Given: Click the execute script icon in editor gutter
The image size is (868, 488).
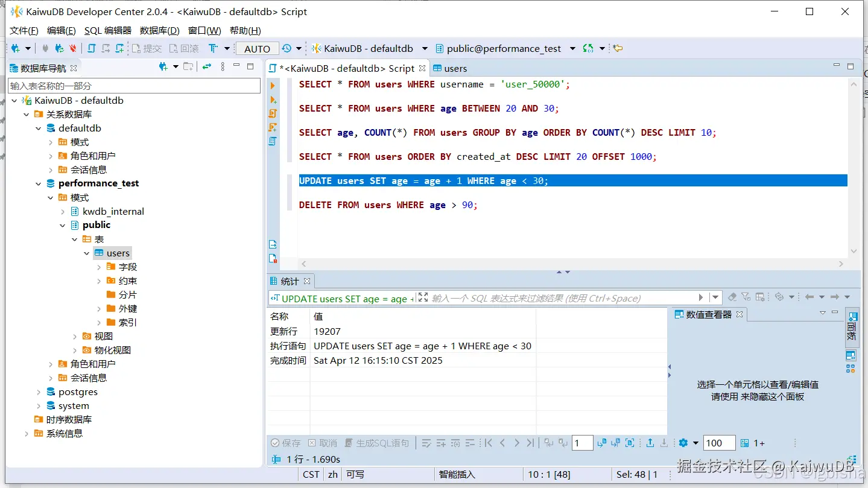Looking at the screenshot, I should [273, 113].
